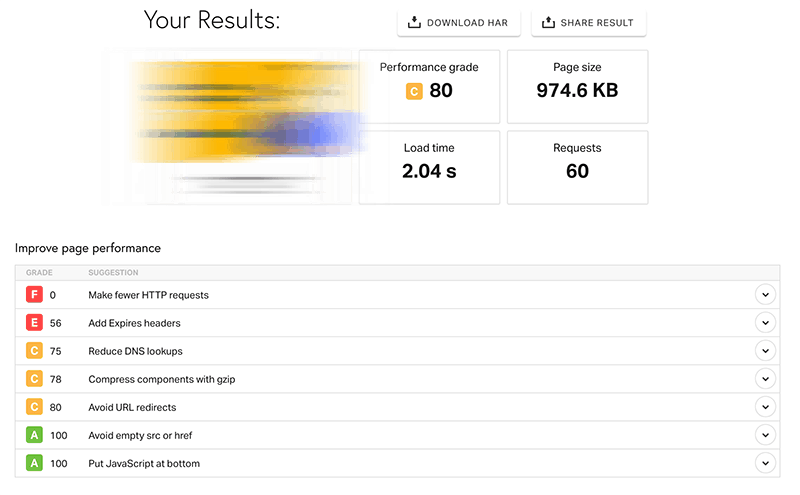Click the E grade badge for Expires headers

(x=34, y=323)
